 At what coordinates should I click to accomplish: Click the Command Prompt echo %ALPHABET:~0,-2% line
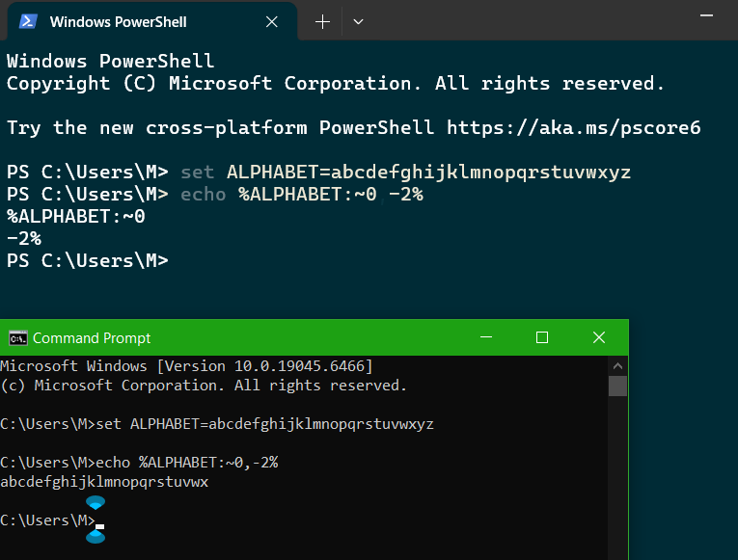click(139, 463)
